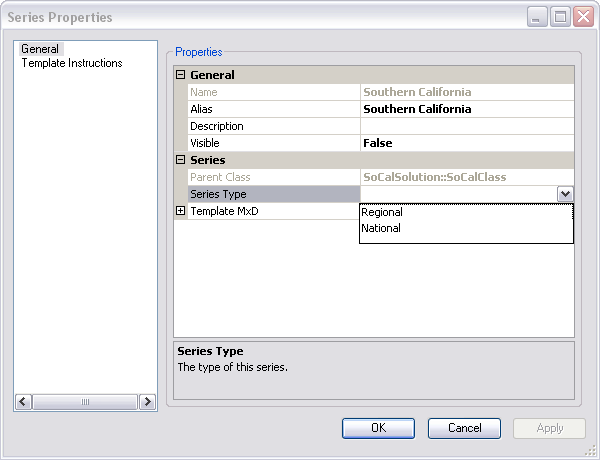
Task: Toggle the Visible property value False
Action: [x=466, y=143]
